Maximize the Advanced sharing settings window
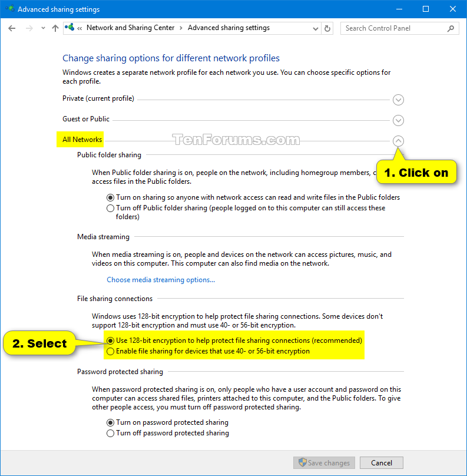Viewport: 467px width, 476px height. pyautogui.click(x=426, y=9)
